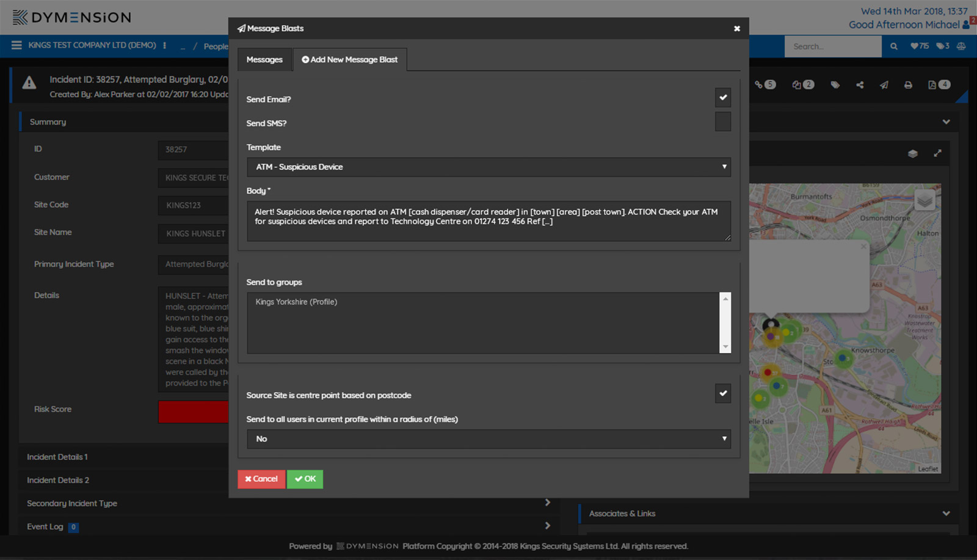Open PDF documents icon with badge 4

tap(939, 85)
